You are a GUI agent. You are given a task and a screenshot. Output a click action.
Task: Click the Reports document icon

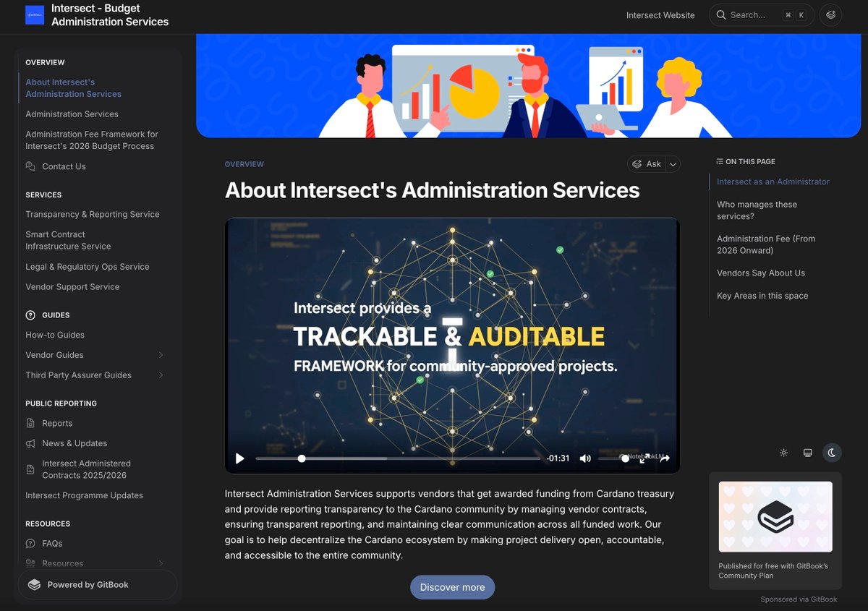click(x=30, y=423)
